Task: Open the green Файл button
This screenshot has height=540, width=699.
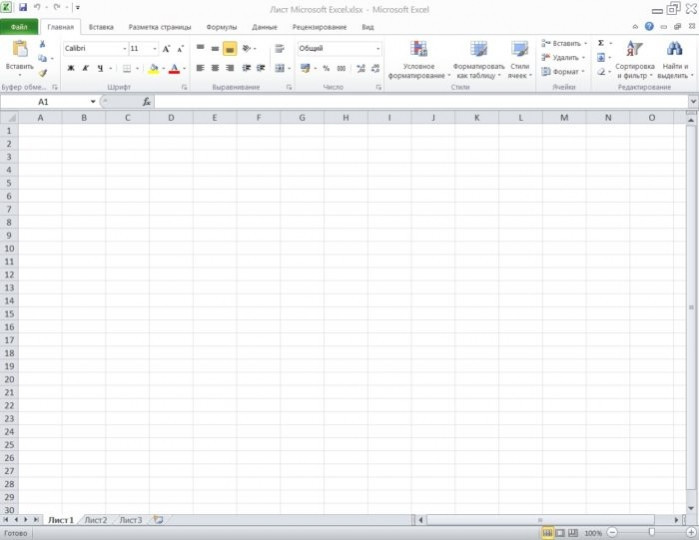Action: (19, 27)
